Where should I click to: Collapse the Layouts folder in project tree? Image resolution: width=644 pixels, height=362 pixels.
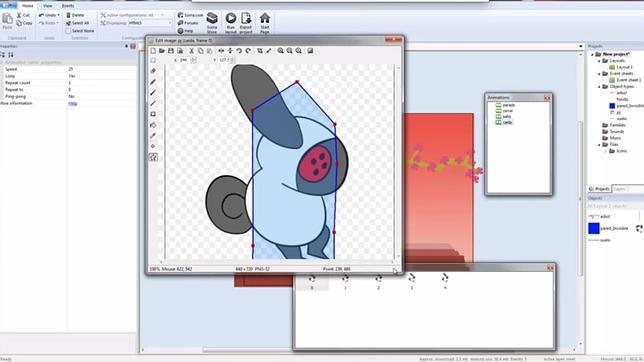click(599, 61)
